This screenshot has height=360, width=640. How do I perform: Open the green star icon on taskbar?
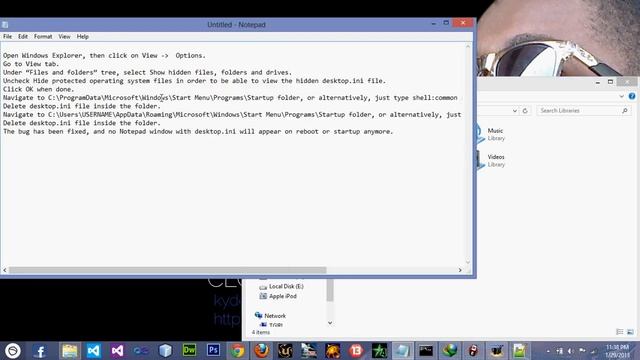[x=379, y=351]
